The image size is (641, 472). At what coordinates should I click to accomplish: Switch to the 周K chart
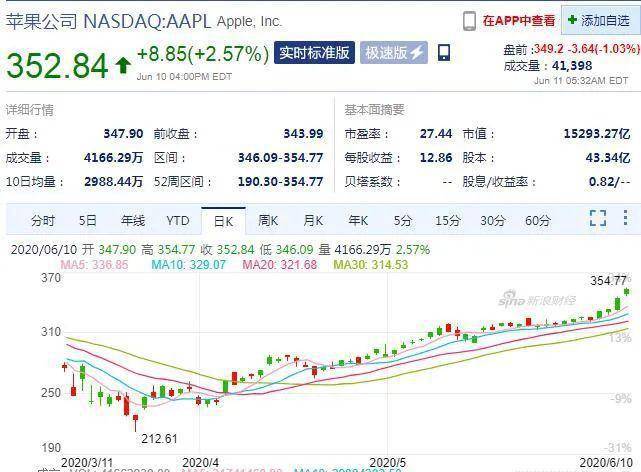pyautogui.click(x=268, y=221)
